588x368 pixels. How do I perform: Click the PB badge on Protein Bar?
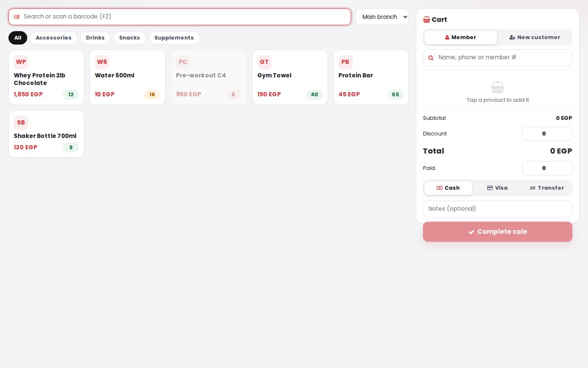coord(345,62)
